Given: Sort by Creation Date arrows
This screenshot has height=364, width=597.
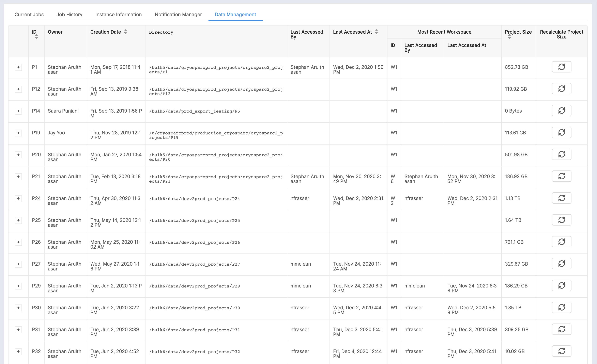Looking at the screenshot, I should [125, 32].
